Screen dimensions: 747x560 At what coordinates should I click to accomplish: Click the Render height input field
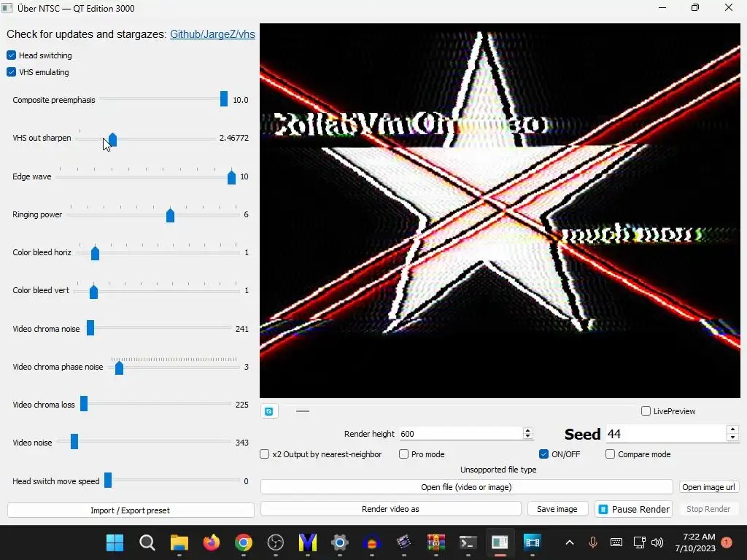tap(461, 434)
